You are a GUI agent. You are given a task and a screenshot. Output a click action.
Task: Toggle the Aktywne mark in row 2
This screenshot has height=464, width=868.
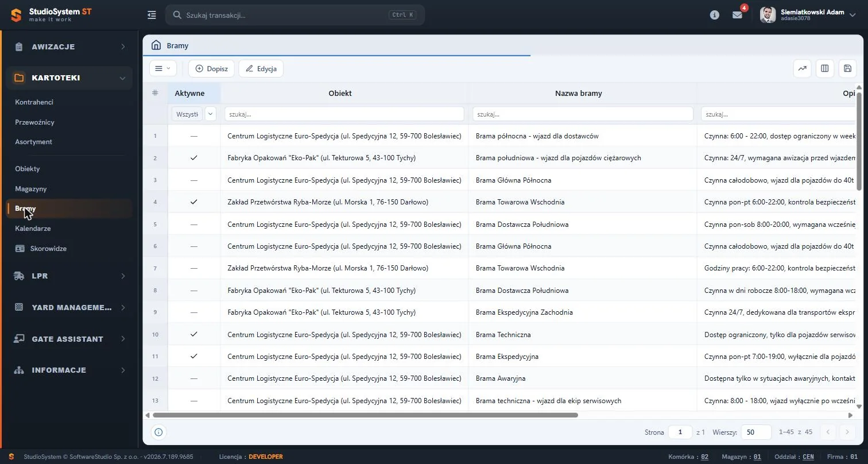(194, 158)
